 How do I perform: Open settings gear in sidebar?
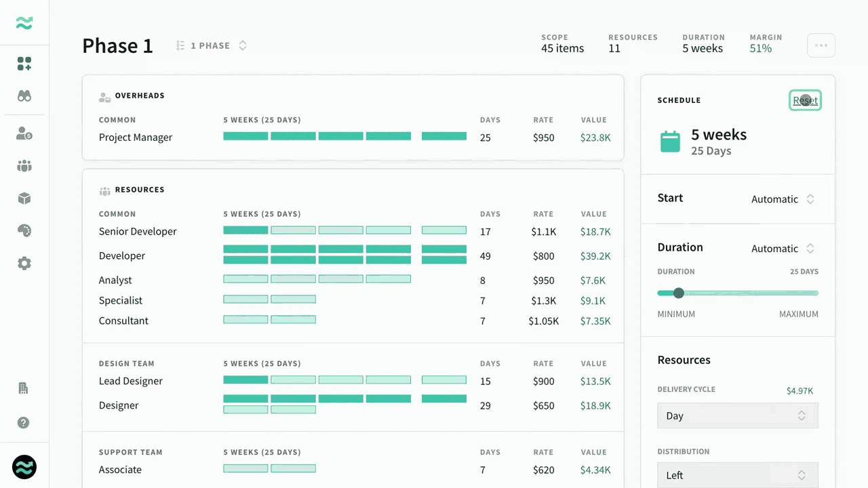pos(24,264)
